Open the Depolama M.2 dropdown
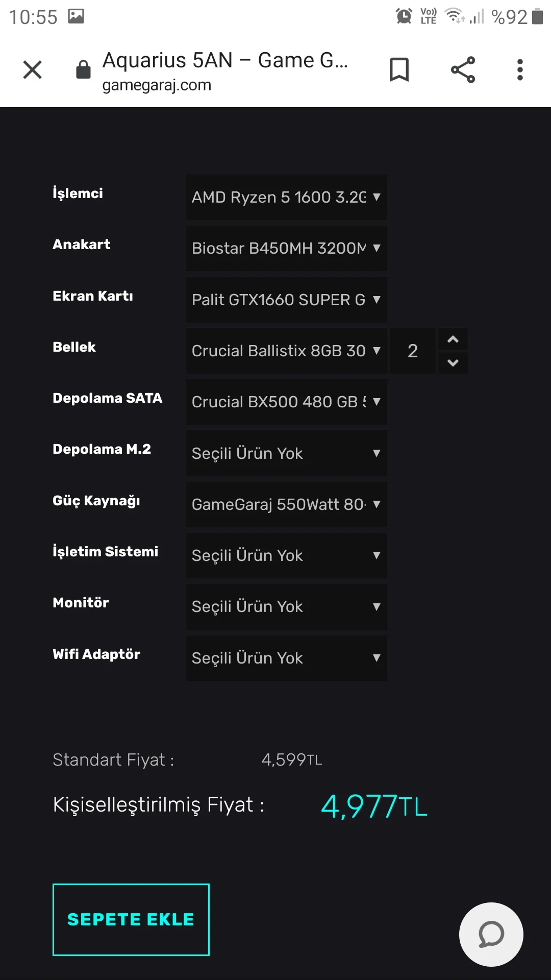The image size is (551, 980). click(x=286, y=453)
